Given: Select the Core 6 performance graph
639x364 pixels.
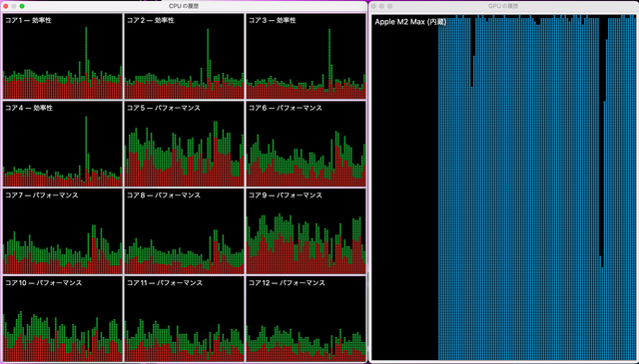Looking at the screenshot, I should coord(306,144).
